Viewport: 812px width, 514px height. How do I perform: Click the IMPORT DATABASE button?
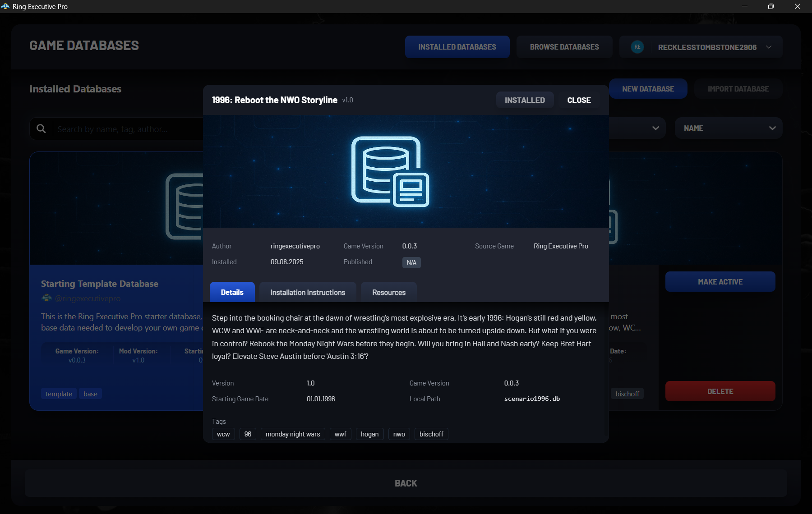[738, 89]
